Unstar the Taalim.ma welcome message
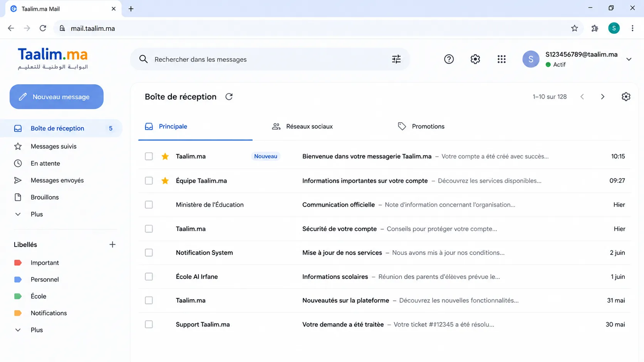This screenshot has width=644, height=362. [165, 156]
